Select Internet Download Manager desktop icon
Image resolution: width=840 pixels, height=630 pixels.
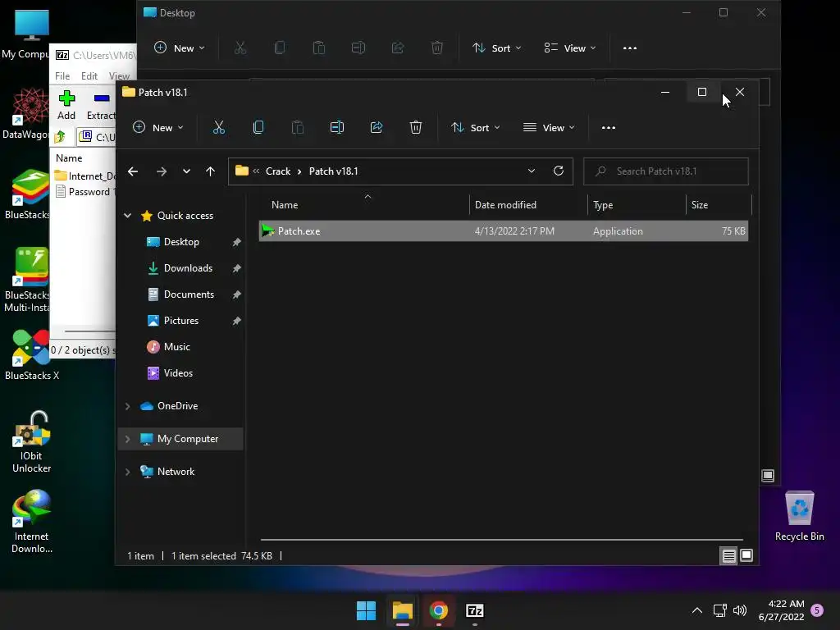(x=32, y=521)
